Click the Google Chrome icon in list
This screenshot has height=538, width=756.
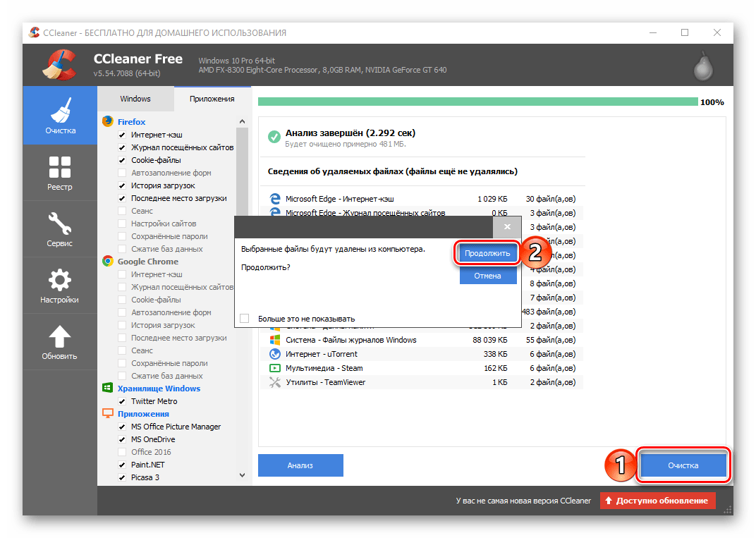108,261
